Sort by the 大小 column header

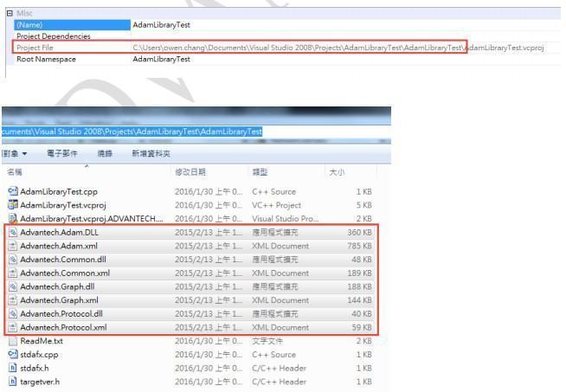[337, 172]
